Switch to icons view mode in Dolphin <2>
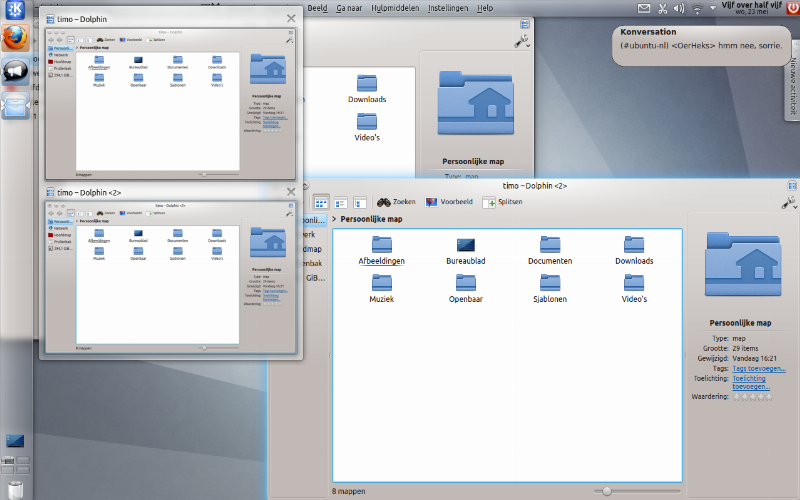 pyautogui.click(x=320, y=203)
